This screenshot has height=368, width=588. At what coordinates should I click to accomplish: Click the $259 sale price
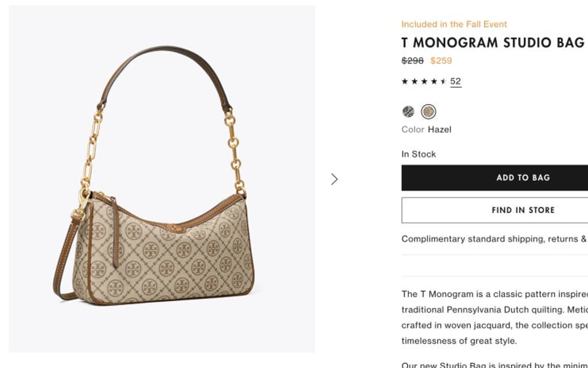click(x=441, y=61)
